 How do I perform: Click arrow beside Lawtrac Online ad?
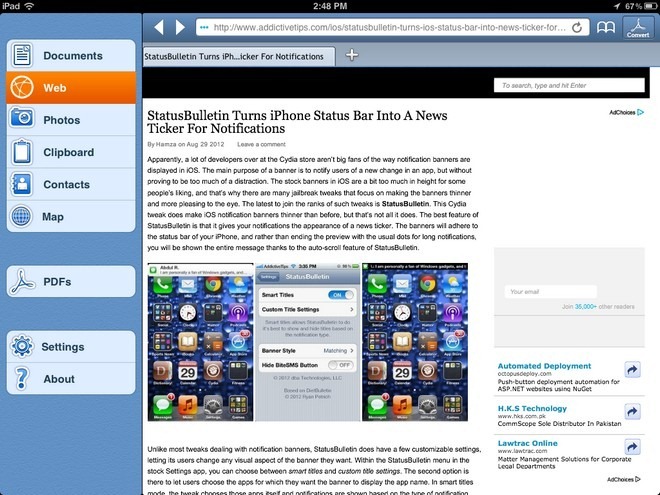[x=632, y=447]
